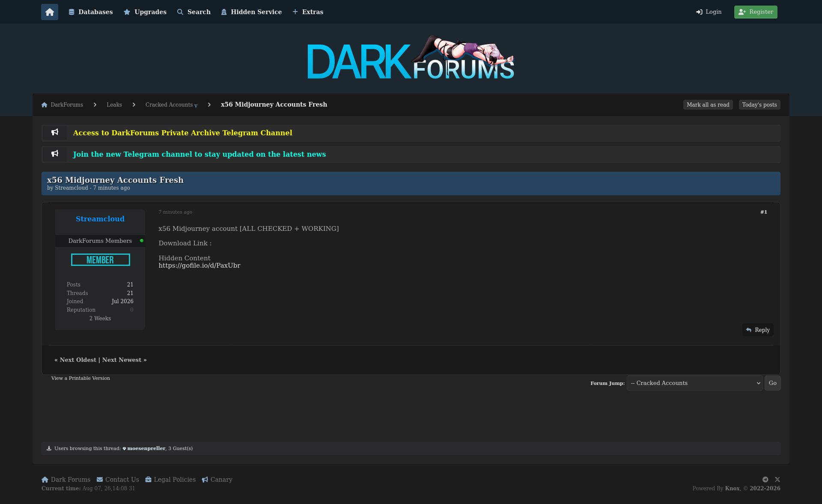This screenshot has width=822, height=504.
Task: Open Cracked Accounts breadcrumb
Action: click(169, 105)
